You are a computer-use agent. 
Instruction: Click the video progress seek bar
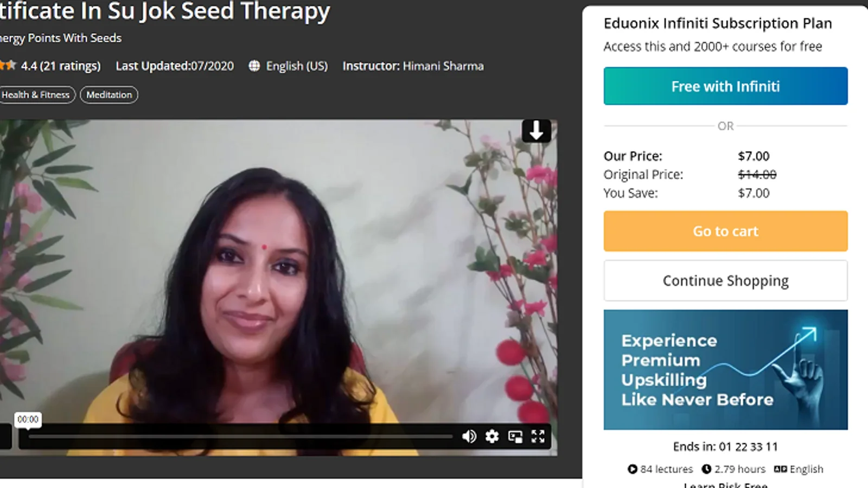click(x=240, y=436)
